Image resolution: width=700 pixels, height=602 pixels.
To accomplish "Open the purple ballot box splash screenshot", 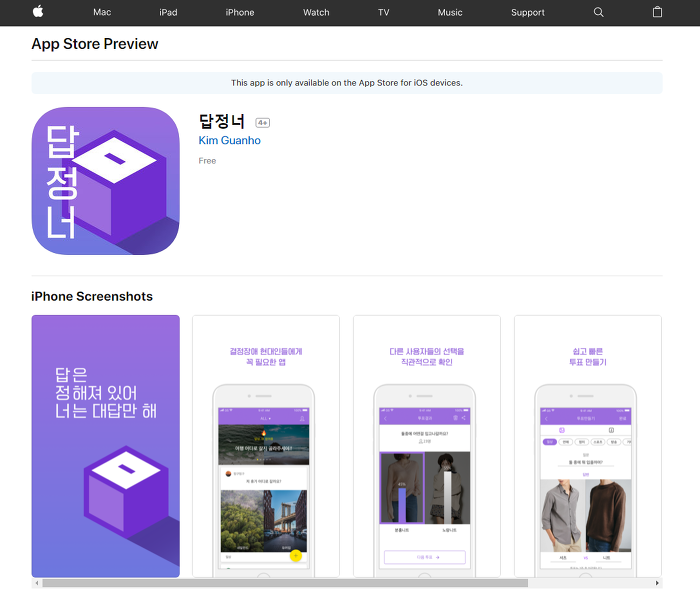I will (x=106, y=446).
